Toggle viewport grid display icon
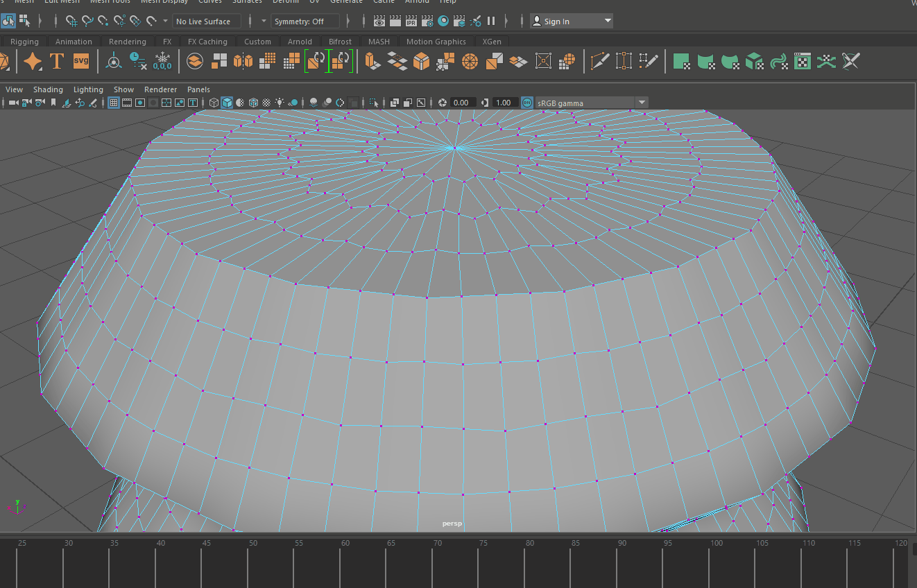 point(114,103)
